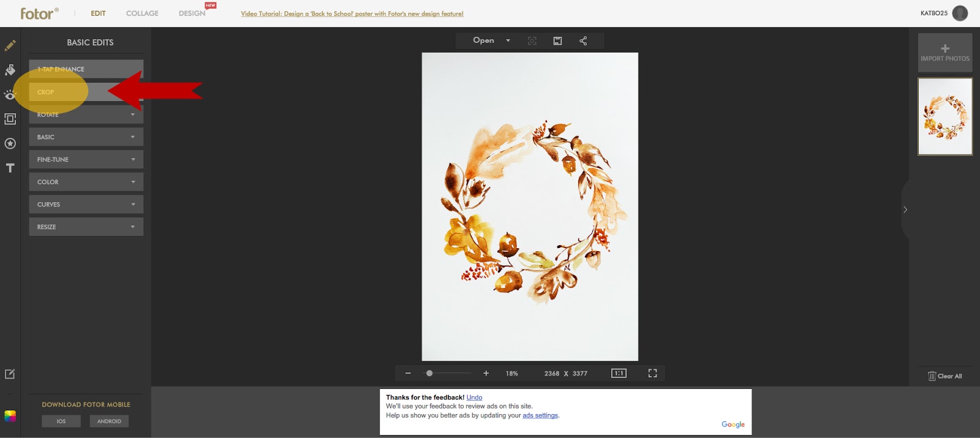The height and width of the screenshot is (438, 980).
Task: Click the Undo link in ad feedback
Action: 474,398
